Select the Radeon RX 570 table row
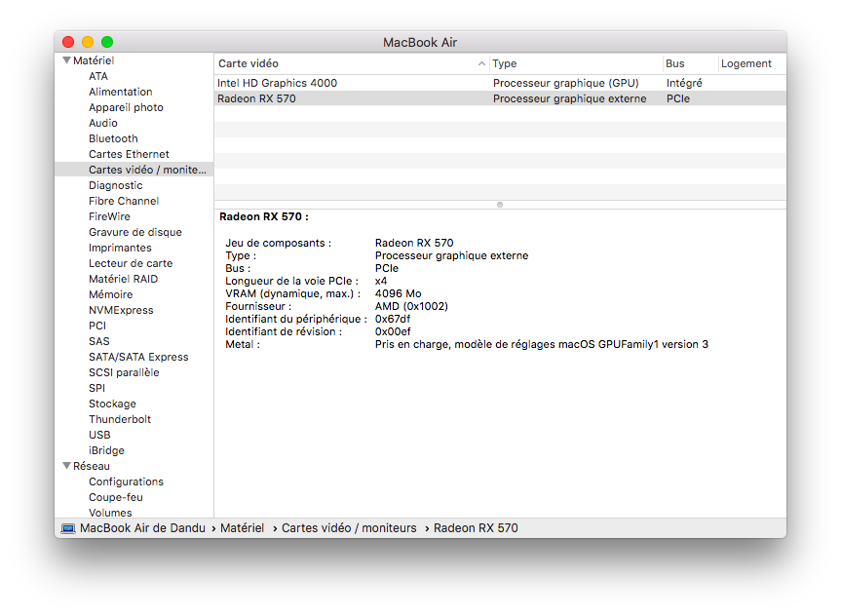The width and height of the screenshot is (841, 616). (x=501, y=98)
